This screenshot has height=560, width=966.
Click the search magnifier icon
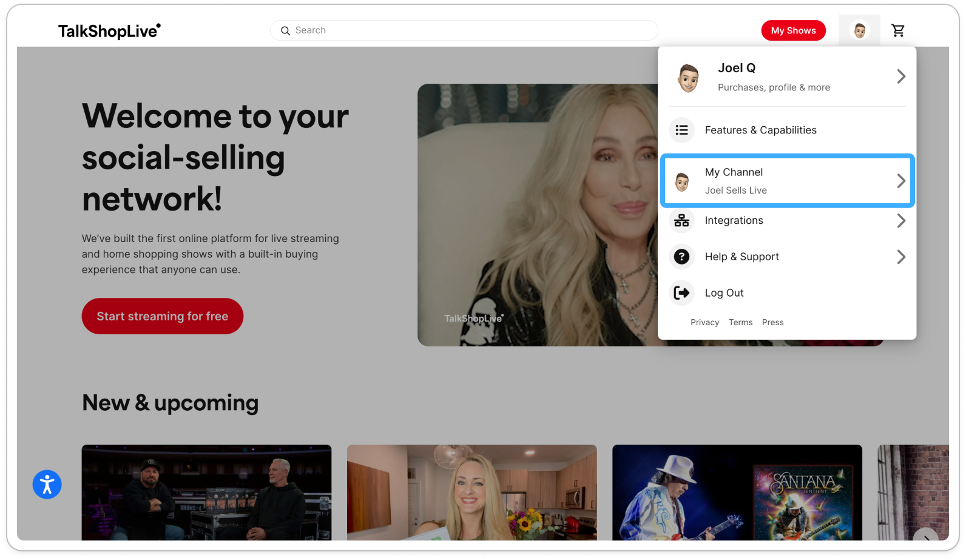[285, 31]
